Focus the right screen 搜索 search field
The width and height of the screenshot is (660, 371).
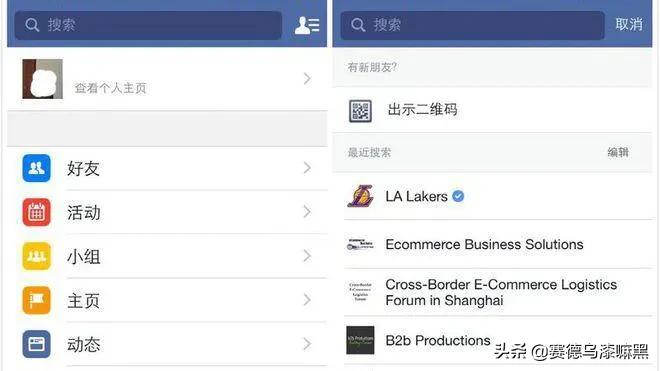point(472,25)
